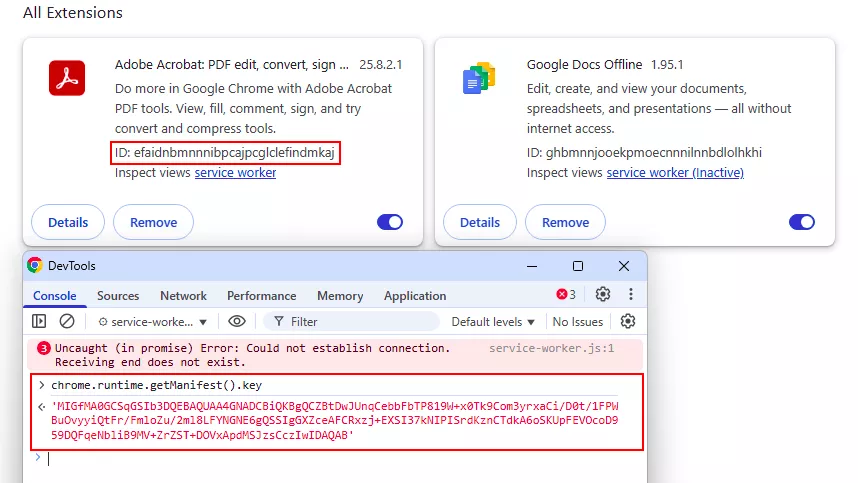Screen dimensions: 858x483
Task: Open DevTools settings gear in the tab bar
Action: click(602, 294)
